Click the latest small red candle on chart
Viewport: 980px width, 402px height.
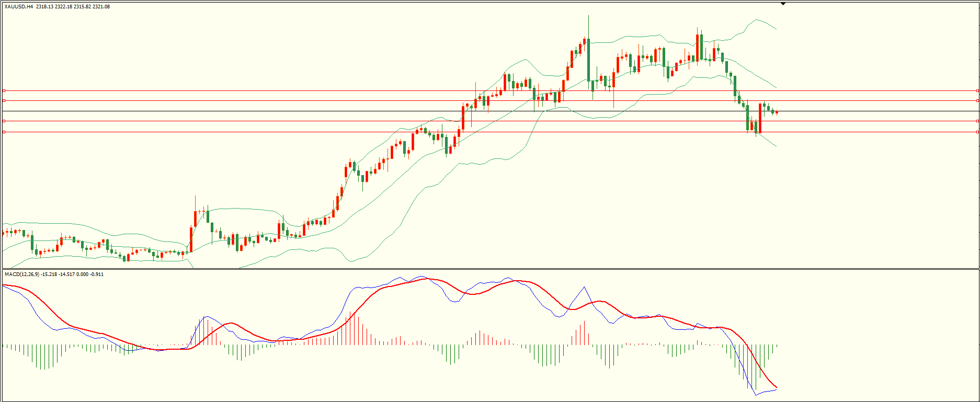click(777, 112)
